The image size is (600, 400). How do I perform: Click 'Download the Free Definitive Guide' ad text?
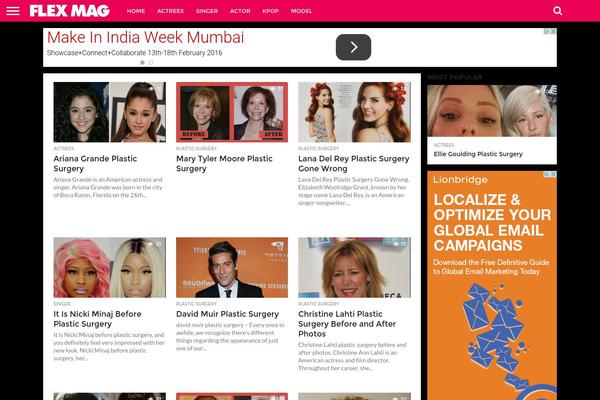[491, 267]
